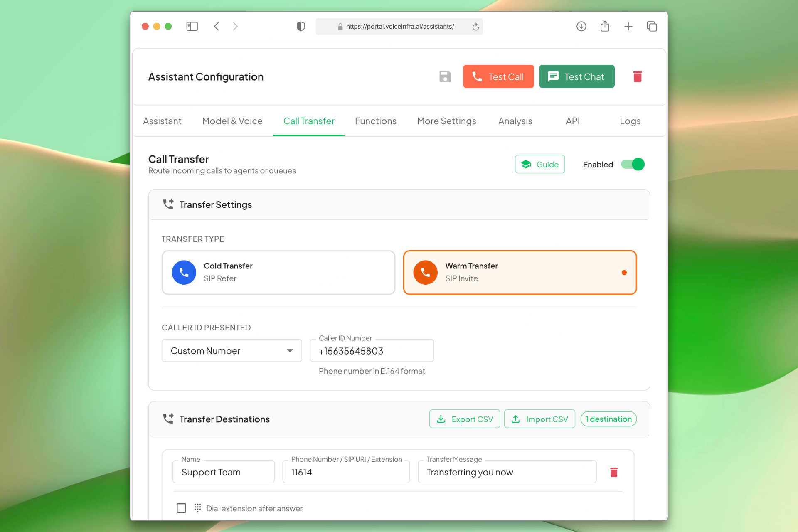Click the Import CSV button
798x532 pixels.
(x=539, y=419)
